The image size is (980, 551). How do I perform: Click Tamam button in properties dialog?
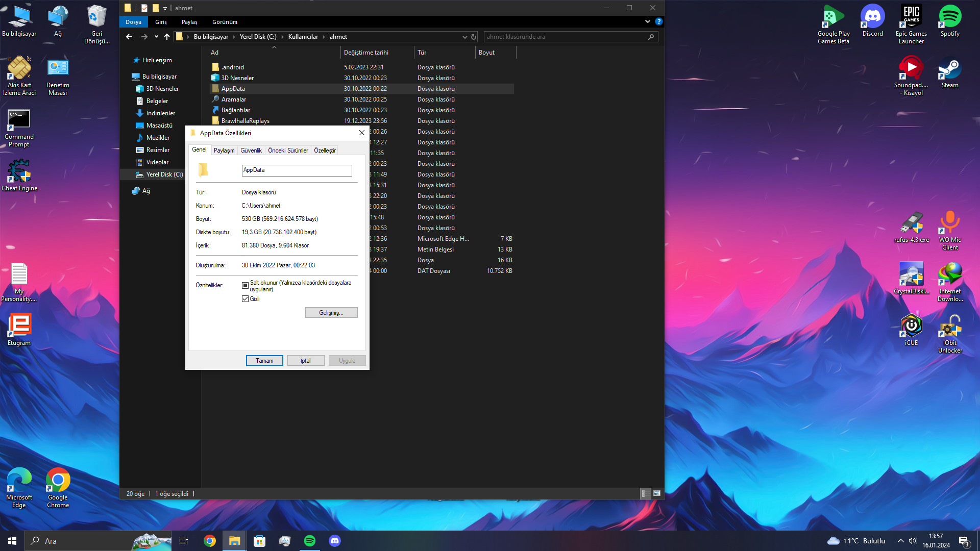[x=264, y=361]
